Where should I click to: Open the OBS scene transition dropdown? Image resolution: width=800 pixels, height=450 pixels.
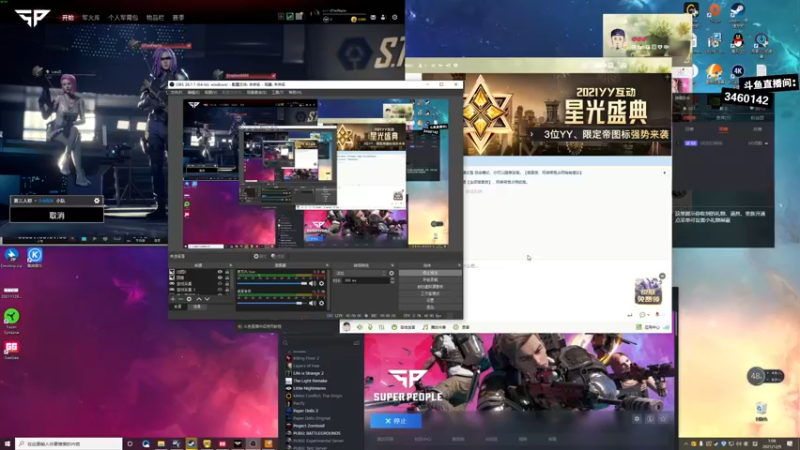pyautogui.click(x=360, y=273)
